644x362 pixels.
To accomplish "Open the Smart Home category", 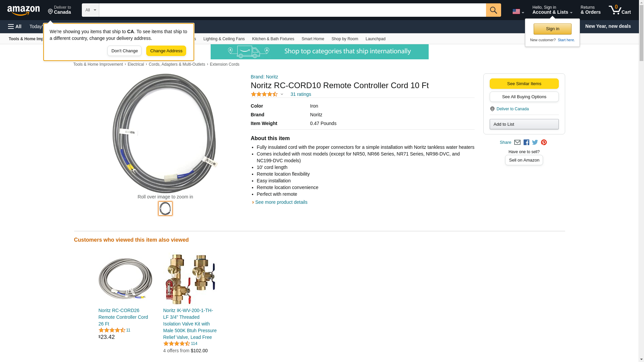I will tap(313, 39).
